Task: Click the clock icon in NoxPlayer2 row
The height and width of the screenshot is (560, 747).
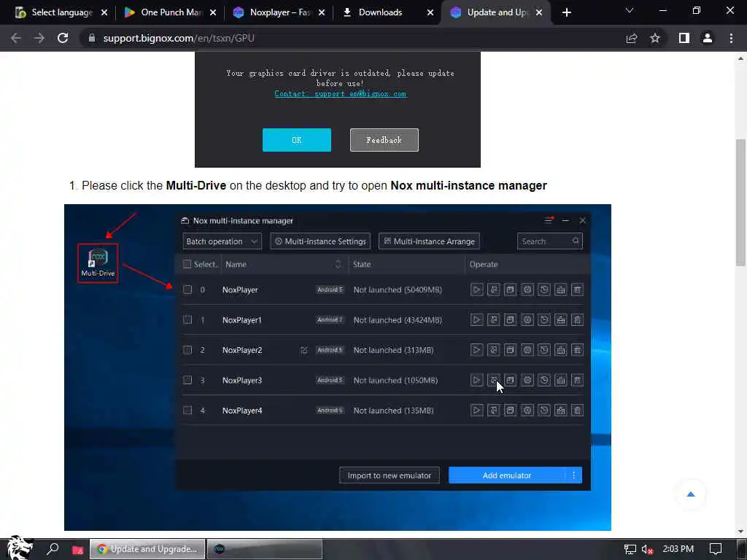Action: tap(544, 350)
